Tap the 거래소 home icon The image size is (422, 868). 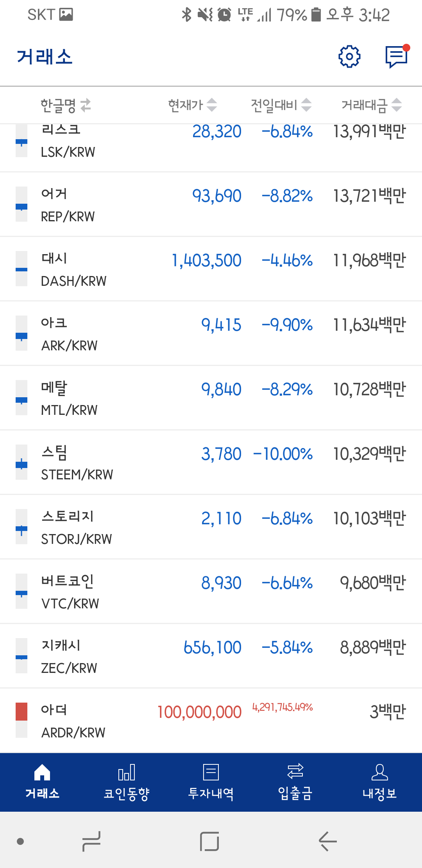tap(42, 773)
